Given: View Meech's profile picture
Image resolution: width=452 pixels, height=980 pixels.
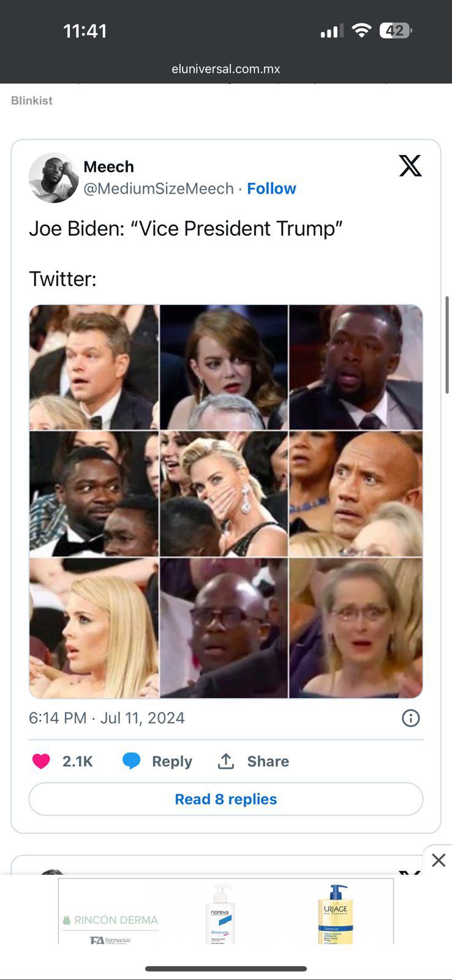Looking at the screenshot, I should tap(54, 178).
